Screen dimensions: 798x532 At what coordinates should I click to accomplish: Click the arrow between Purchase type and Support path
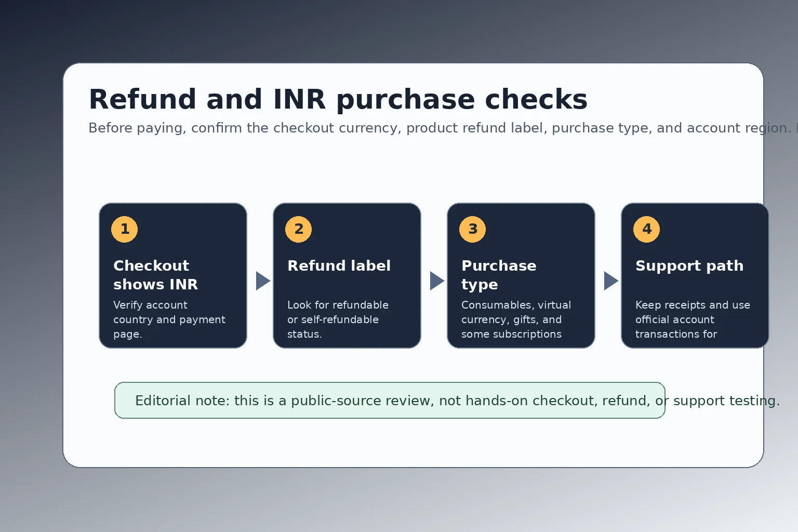[611, 281]
